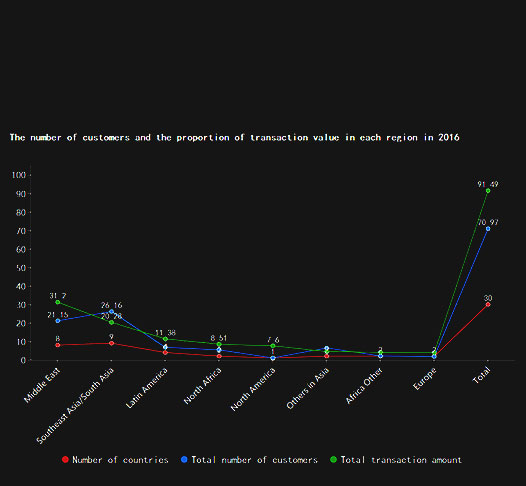Select the green 91.49 point at Total
The image size is (526, 486).
(x=488, y=191)
